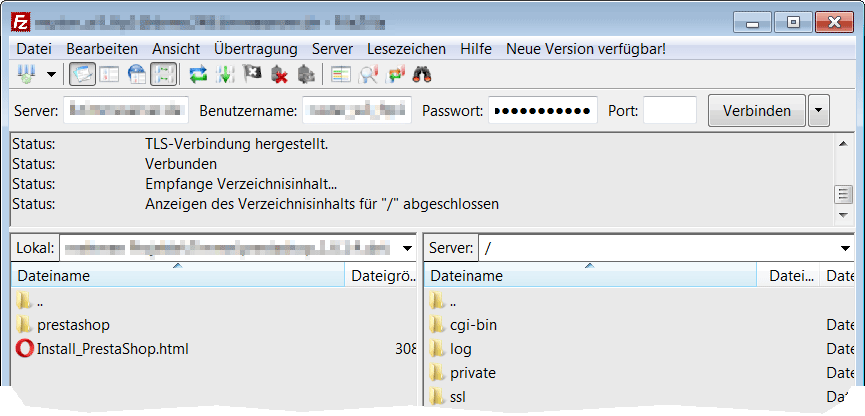Screen dimensions: 865x416
Task: Open the Datei menu
Action: [x=34, y=49]
